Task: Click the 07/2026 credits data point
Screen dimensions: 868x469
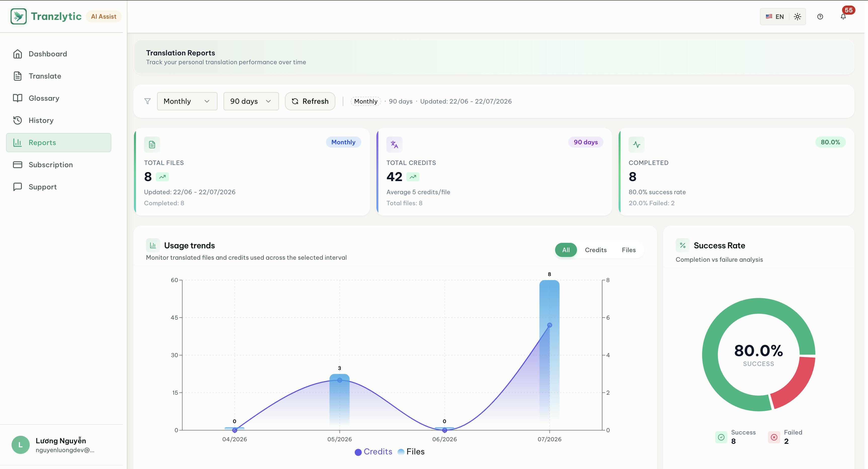Action: 550,325
